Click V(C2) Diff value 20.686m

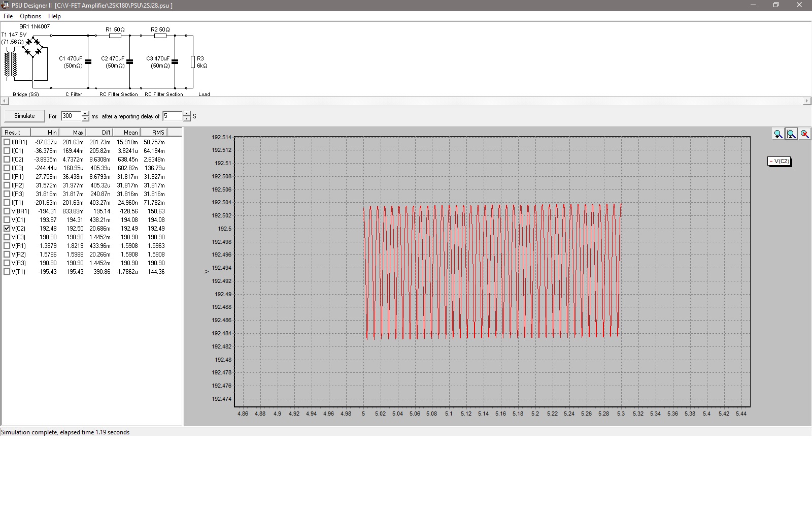pos(100,229)
